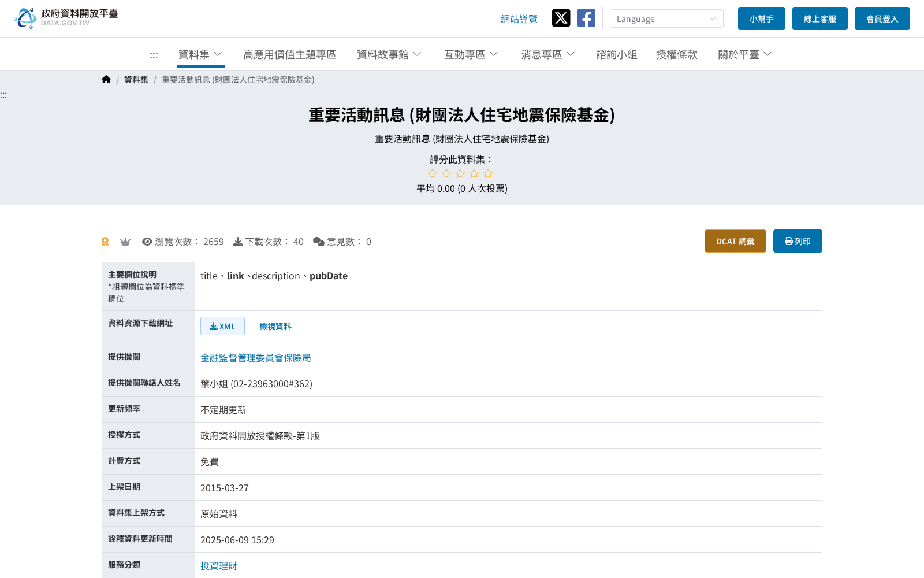Expand the 資料集 navigation menu
The image size is (924, 578).
(200, 54)
